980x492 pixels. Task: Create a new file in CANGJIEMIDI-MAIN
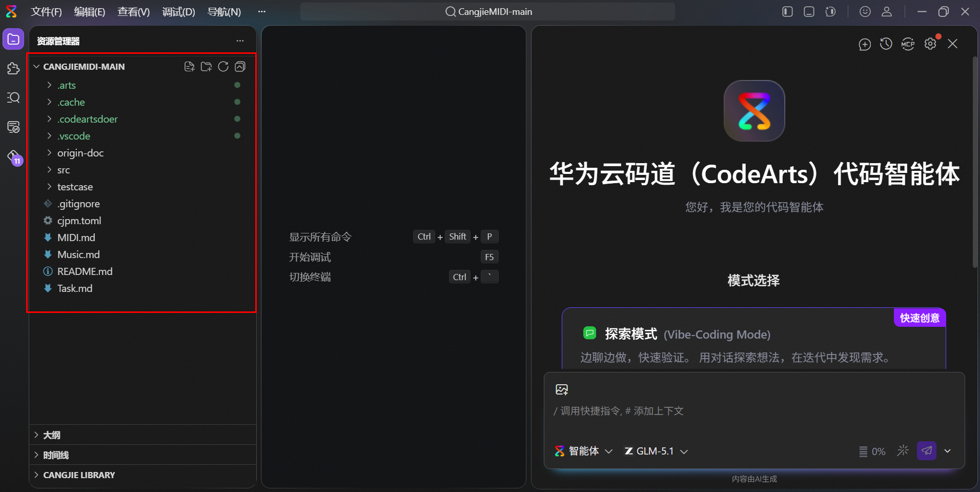pos(190,67)
